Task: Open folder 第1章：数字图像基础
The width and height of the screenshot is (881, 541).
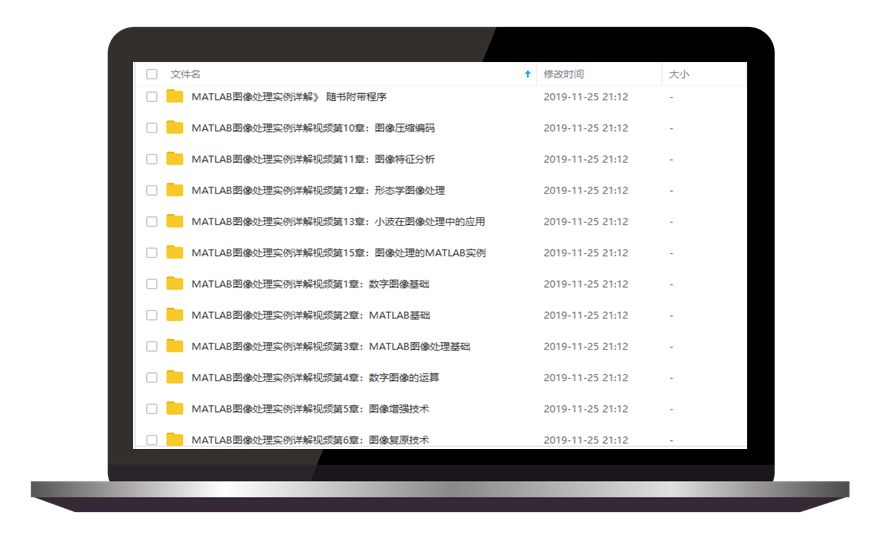Action: coord(310,284)
